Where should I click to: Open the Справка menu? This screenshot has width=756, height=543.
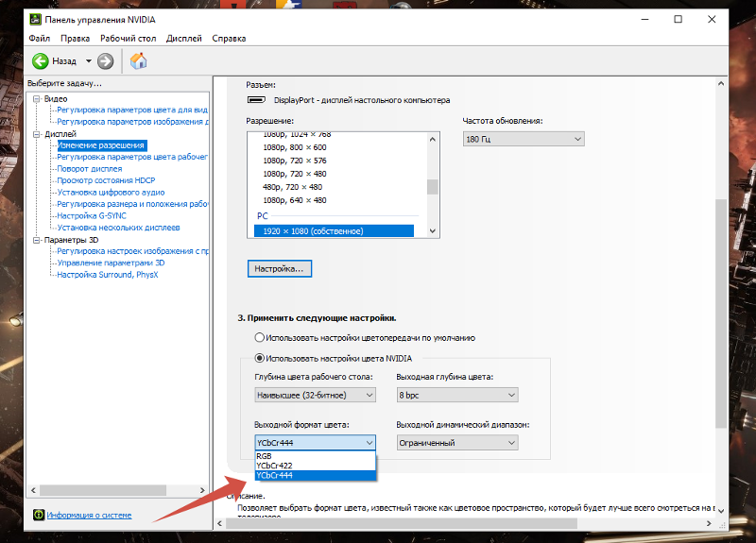(x=229, y=39)
